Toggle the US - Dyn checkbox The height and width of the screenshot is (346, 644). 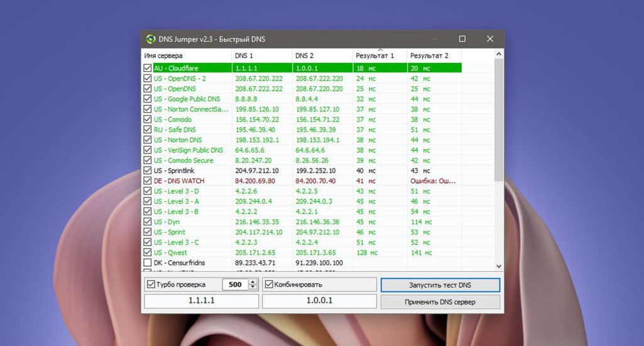click(148, 221)
